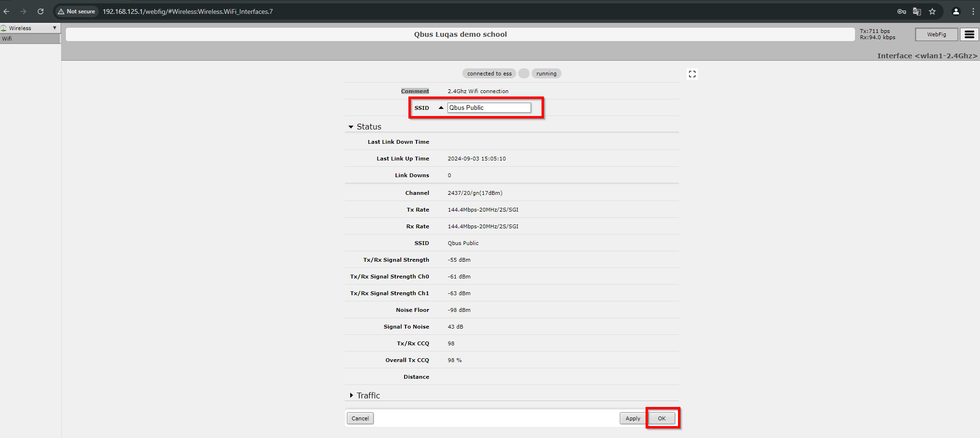Open the Not secure site warning
This screenshot has height=438, width=980.
(77, 11)
